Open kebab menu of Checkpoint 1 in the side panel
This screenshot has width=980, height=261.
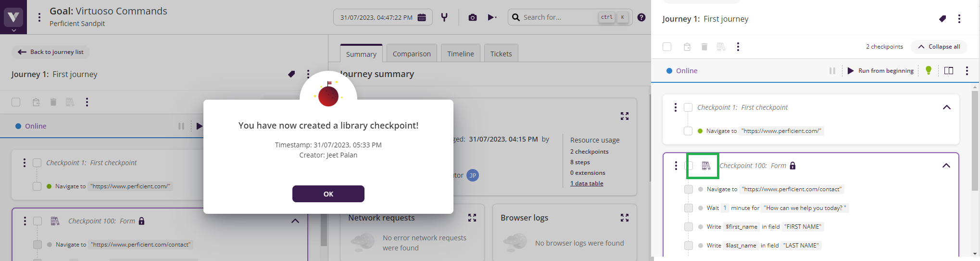pos(676,107)
